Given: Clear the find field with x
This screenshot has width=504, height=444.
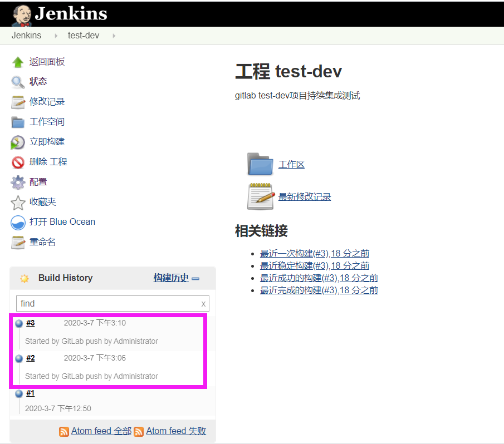Looking at the screenshot, I should pyautogui.click(x=203, y=304).
